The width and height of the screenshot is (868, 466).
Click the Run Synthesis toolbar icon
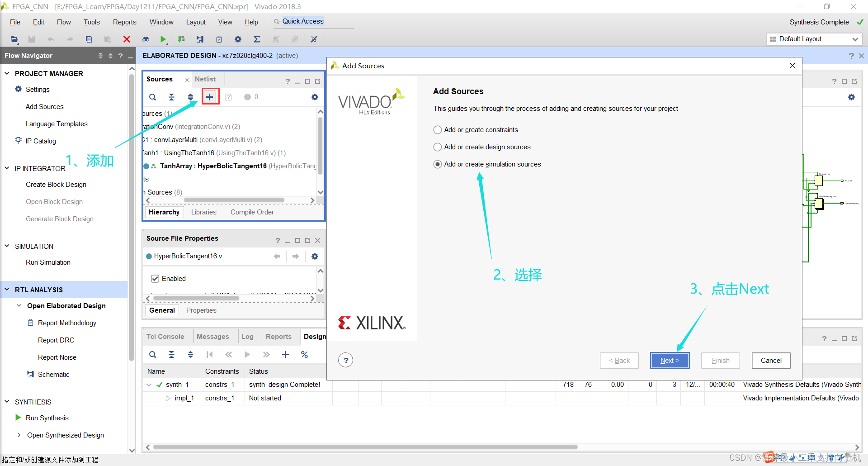pos(181,39)
